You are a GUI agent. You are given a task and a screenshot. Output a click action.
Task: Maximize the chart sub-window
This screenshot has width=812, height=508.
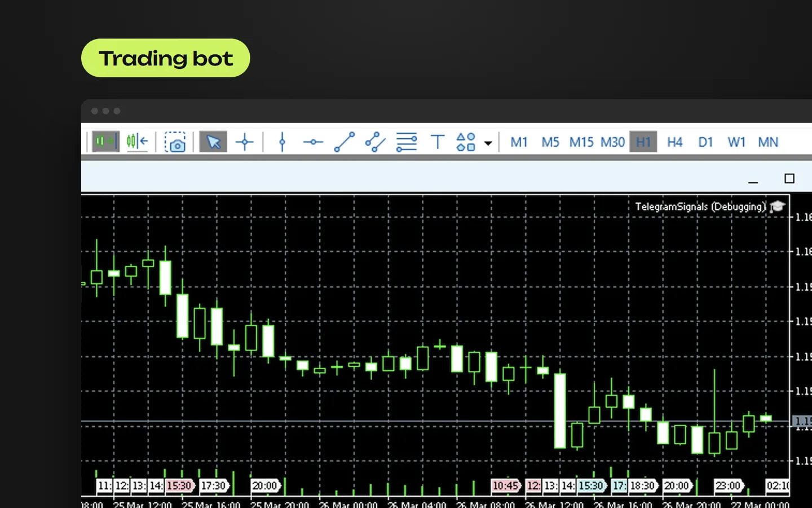(789, 178)
